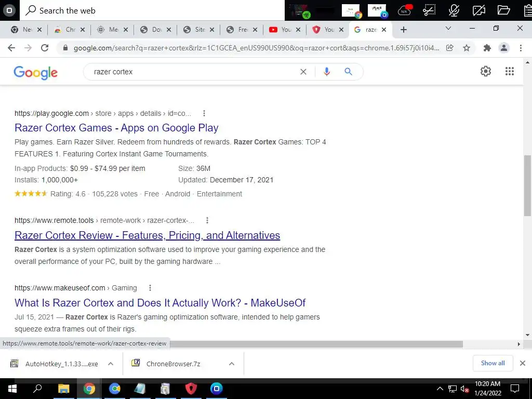Open the Chrome taskbar icon
Viewport: 532px width, 399px height.
click(89, 389)
